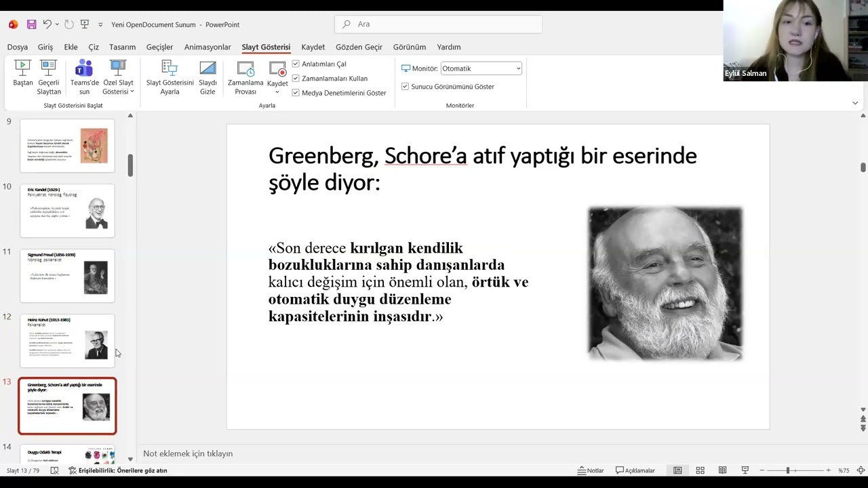Image resolution: width=868 pixels, height=488 pixels.
Task: Switch to Slide Sorter view icon
Action: coord(700,470)
